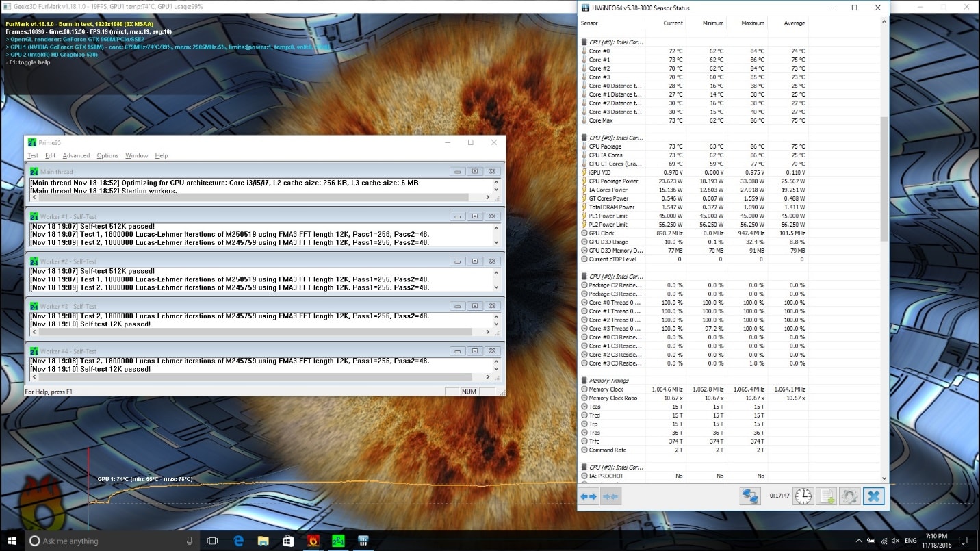Close sensors with the blue X button

point(873,496)
